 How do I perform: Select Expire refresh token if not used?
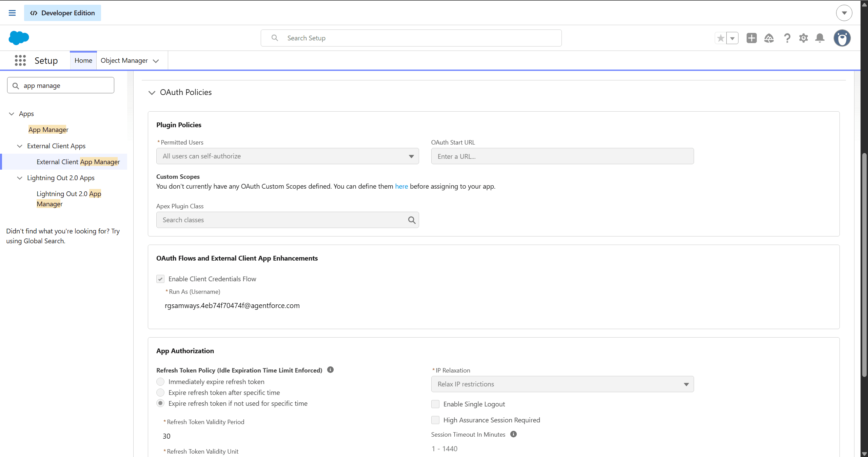coord(160,403)
